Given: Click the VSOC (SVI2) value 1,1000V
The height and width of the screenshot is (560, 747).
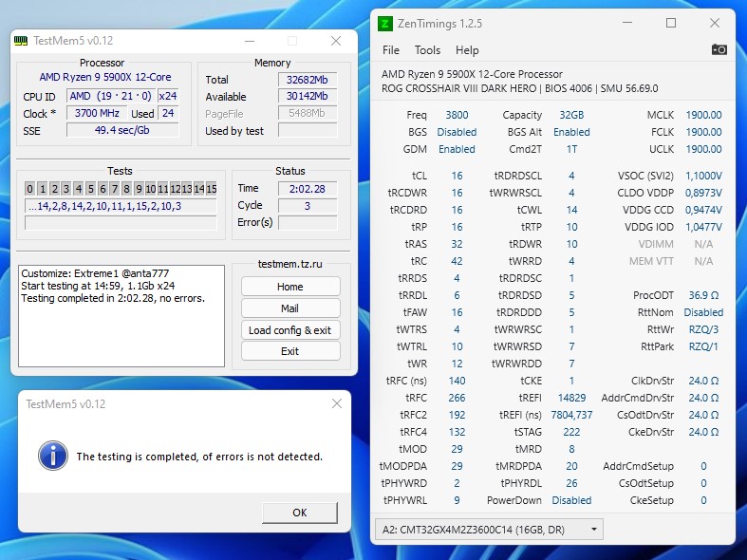Looking at the screenshot, I should pyautogui.click(x=703, y=176).
